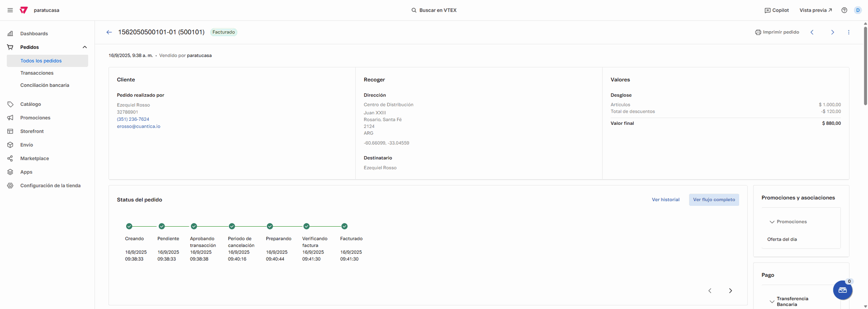Click Ver flujo completo button
The height and width of the screenshot is (309, 868).
[x=714, y=200]
